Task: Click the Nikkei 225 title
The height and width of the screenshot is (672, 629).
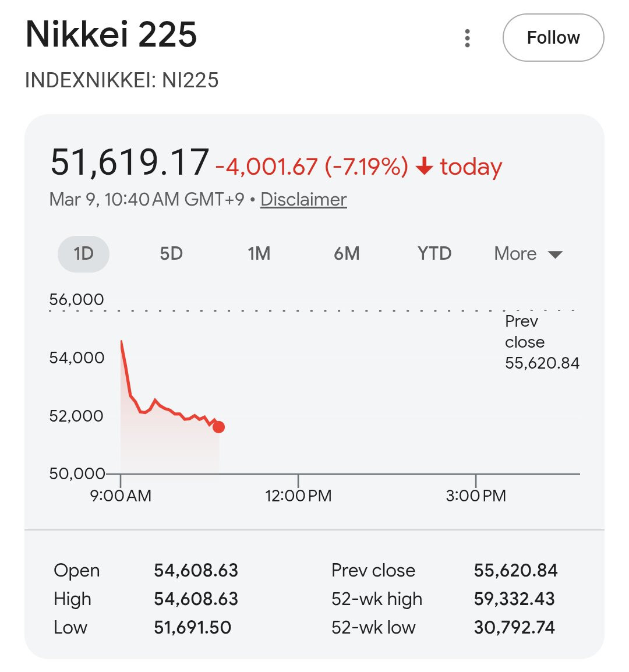Action: (111, 34)
